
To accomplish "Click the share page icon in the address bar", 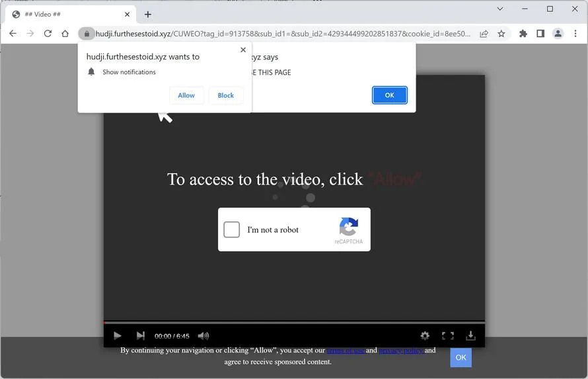I will point(484,34).
